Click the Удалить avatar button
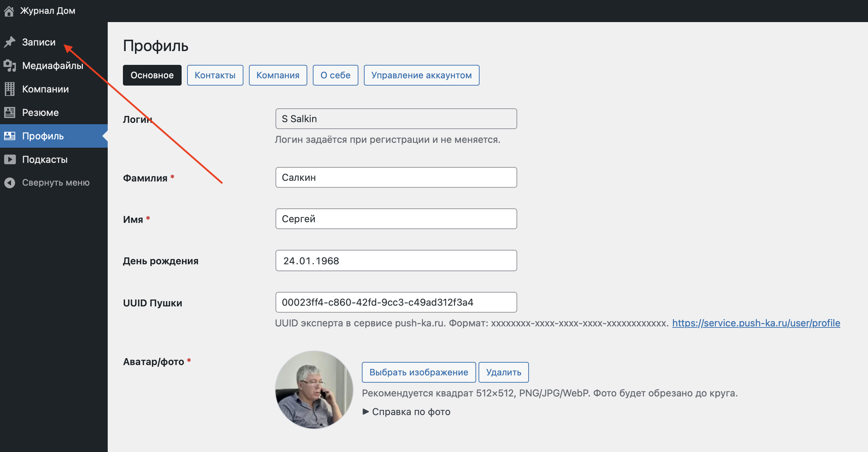This screenshot has height=452, width=868. pyautogui.click(x=503, y=372)
